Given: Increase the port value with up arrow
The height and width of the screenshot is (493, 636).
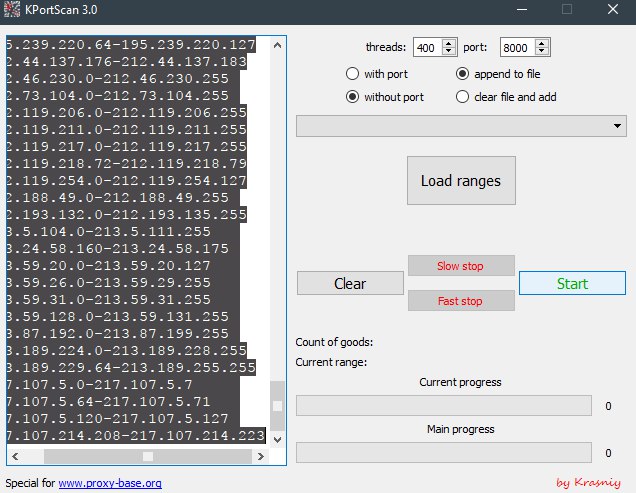Looking at the screenshot, I should coord(543,43).
